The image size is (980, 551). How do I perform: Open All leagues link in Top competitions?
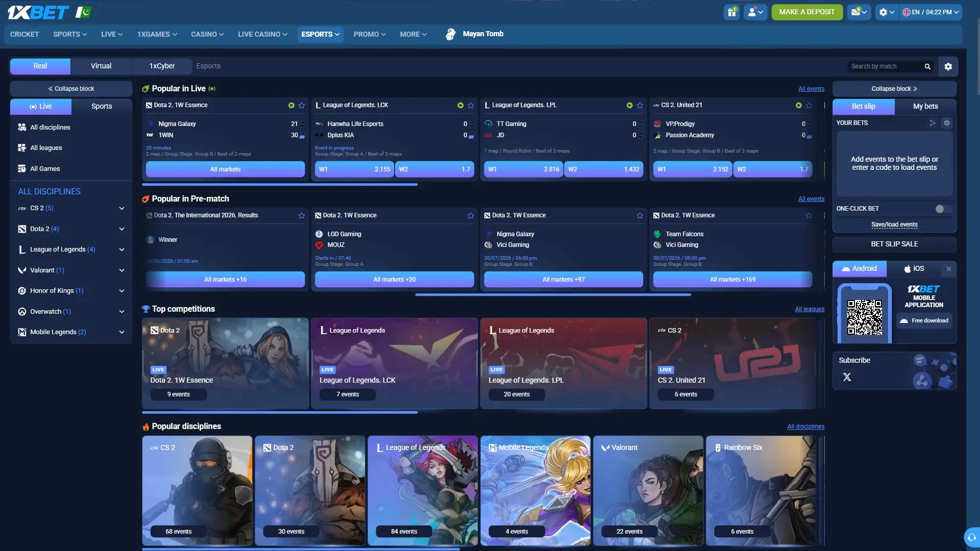click(x=810, y=309)
